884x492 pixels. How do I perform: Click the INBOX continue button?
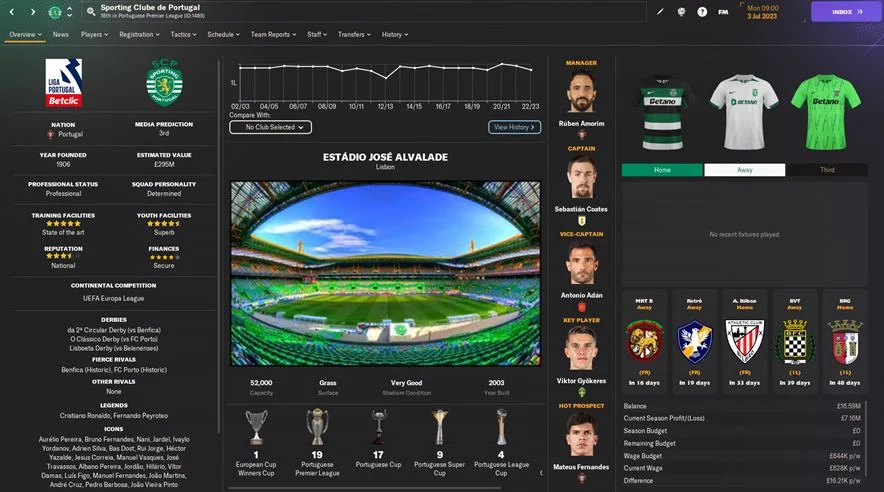pyautogui.click(x=847, y=12)
